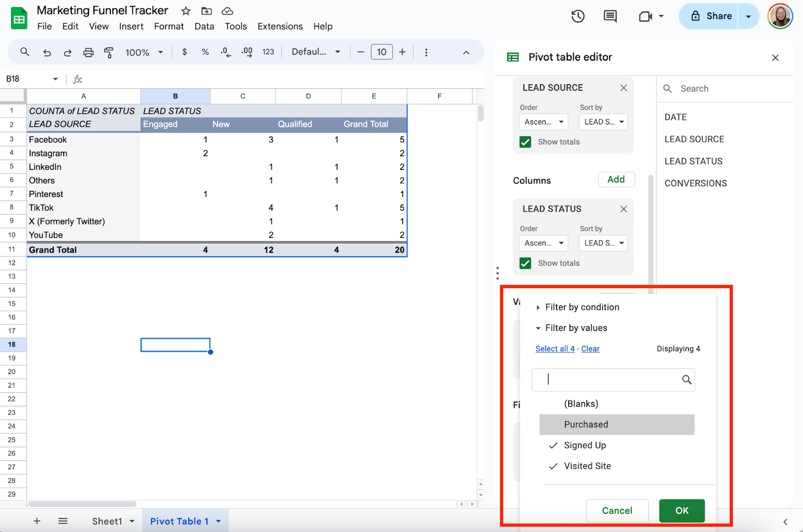This screenshot has width=803, height=532.
Task: Open LEAD SOURCE Sort by dropdown
Action: click(603, 122)
